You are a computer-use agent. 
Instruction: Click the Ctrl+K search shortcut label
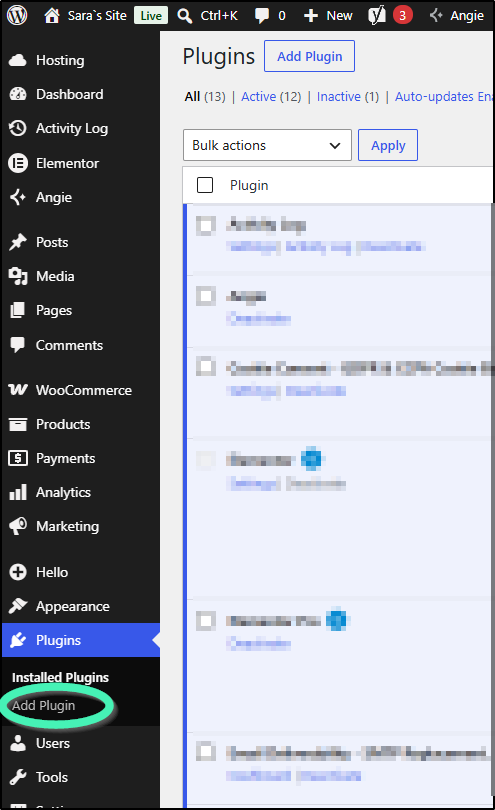tap(219, 16)
